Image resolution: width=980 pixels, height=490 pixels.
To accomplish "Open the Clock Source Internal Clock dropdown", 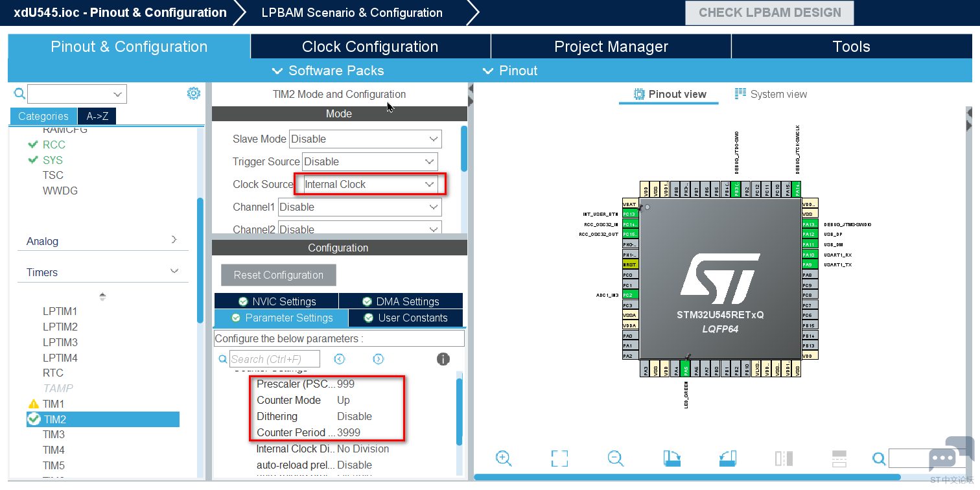I will [371, 184].
